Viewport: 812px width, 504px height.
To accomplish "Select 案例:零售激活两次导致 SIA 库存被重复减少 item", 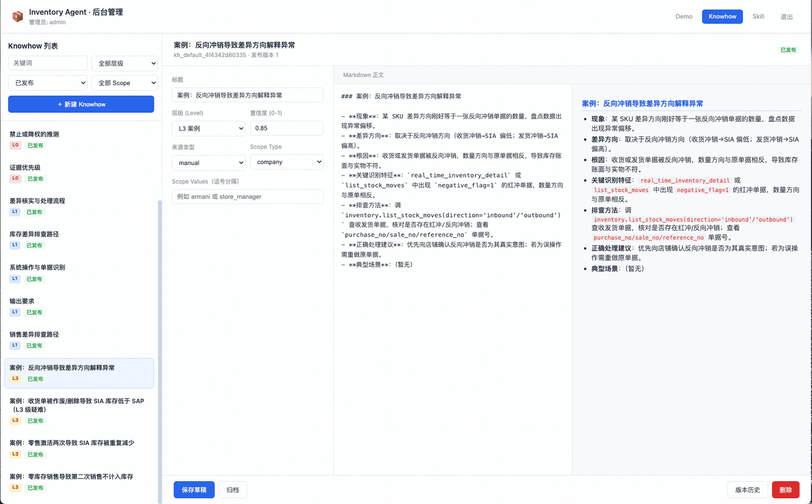I will point(79,448).
